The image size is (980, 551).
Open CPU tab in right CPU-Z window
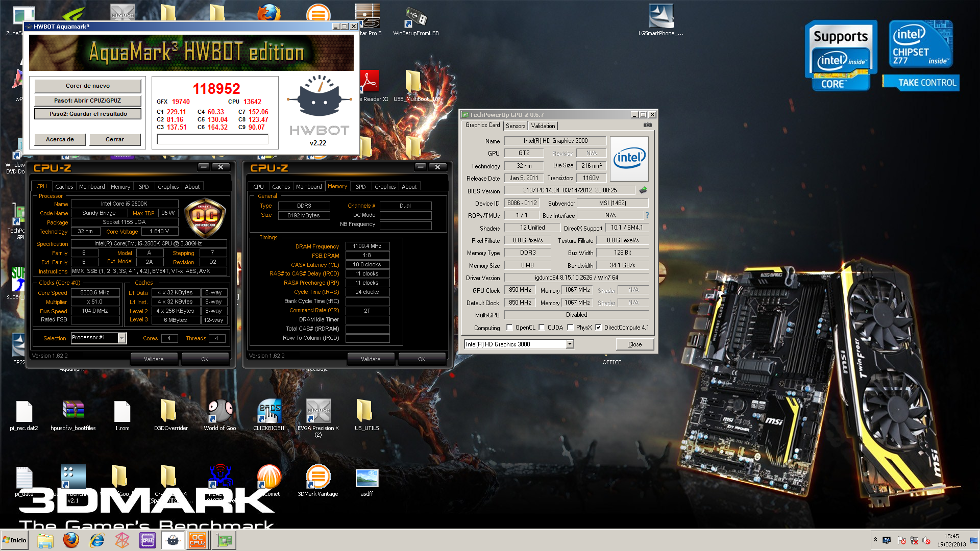259,187
